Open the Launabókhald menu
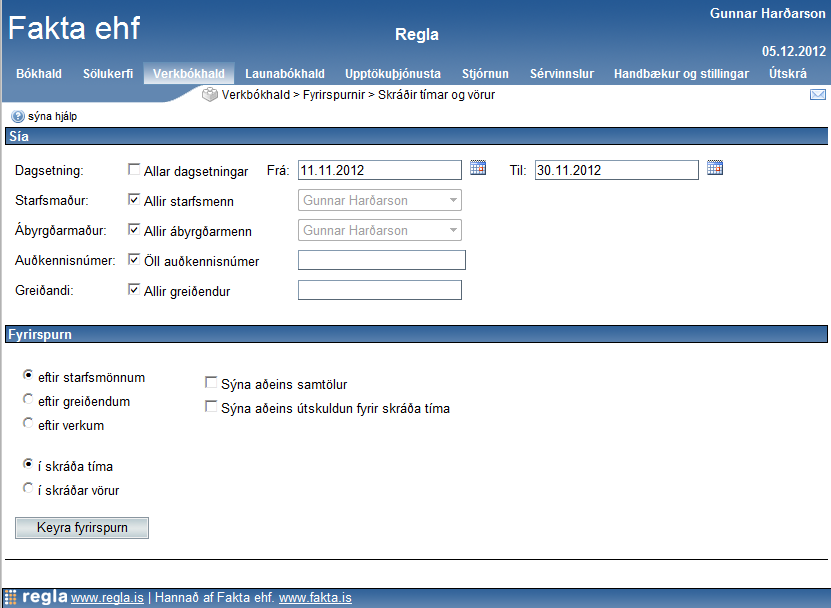The image size is (831, 608). [285, 74]
